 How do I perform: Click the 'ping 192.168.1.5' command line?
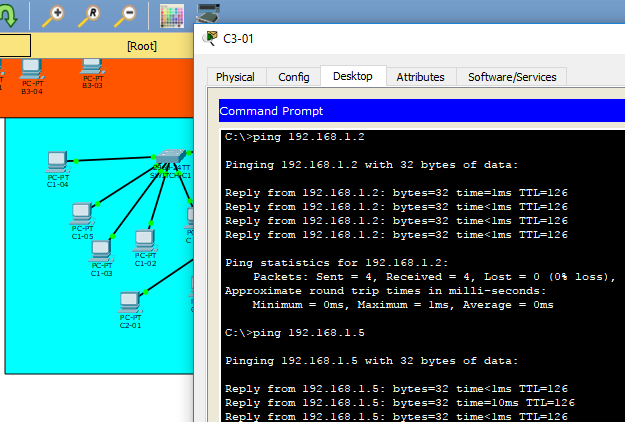295,333
